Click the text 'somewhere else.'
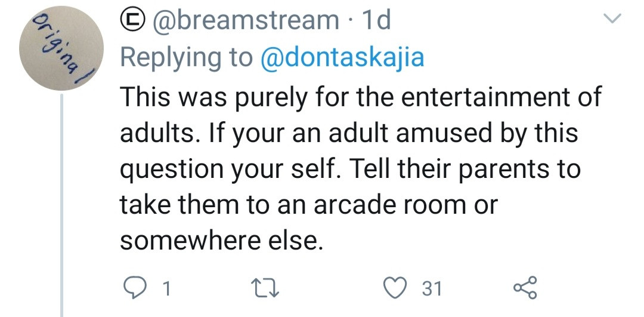 pos(221,241)
